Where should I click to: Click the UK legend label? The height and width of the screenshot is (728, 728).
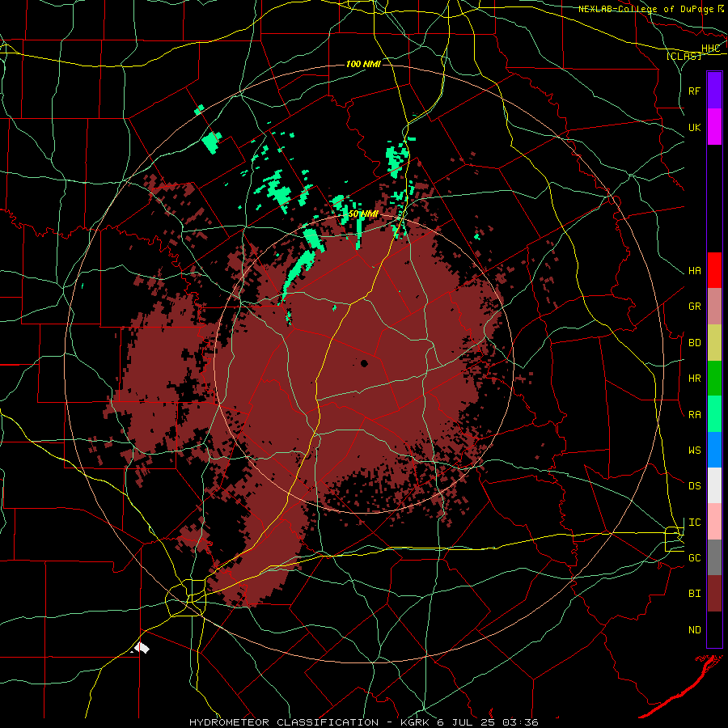[694, 127]
